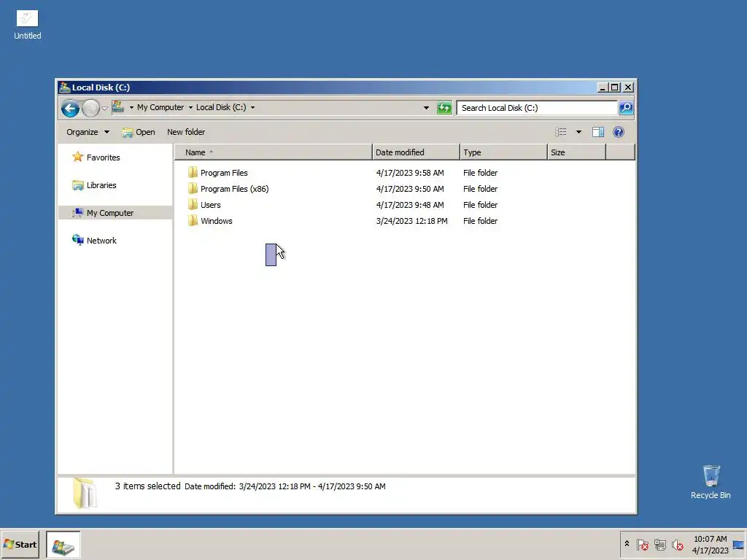Select My Computer in the address breadcrumb
This screenshot has width=747, height=560.
coord(160,108)
